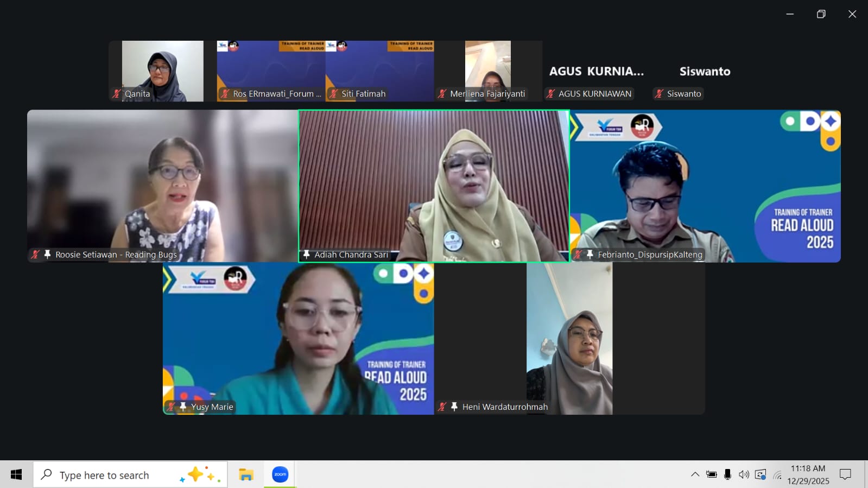The width and height of the screenshot is (868, 488).
Task: Click the restore down window button
Action: point(821,14)
